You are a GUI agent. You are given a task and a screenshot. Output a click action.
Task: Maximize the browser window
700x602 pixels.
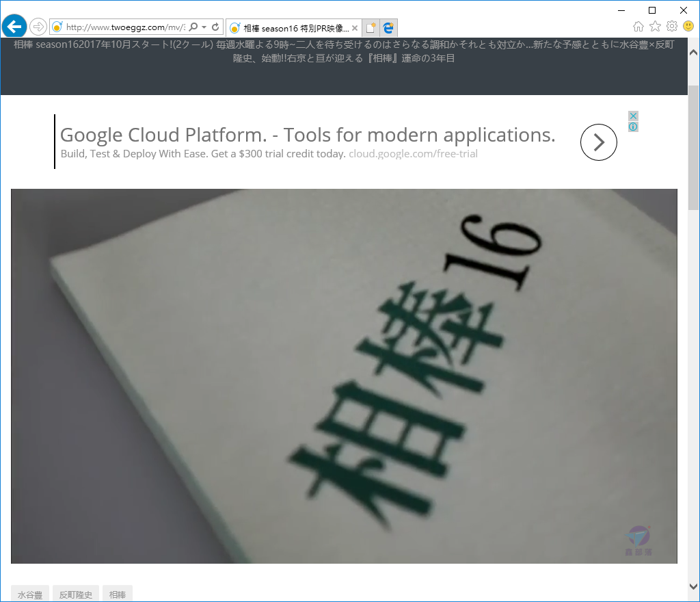click(652, 10)
